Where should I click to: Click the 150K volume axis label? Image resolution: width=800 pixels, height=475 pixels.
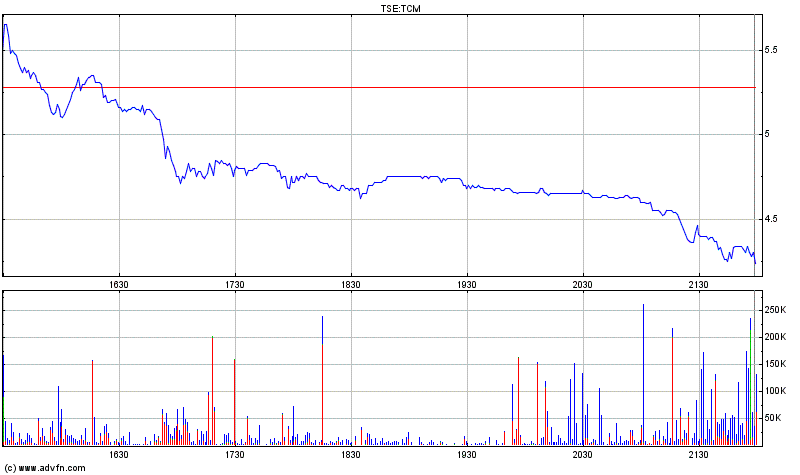tap(775, 364)
